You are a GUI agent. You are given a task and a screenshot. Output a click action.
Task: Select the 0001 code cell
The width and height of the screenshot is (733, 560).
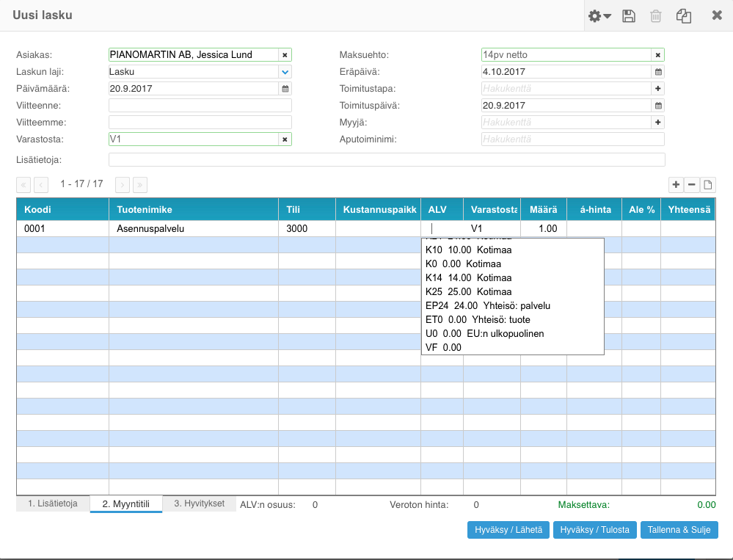(x=62, y=228)
